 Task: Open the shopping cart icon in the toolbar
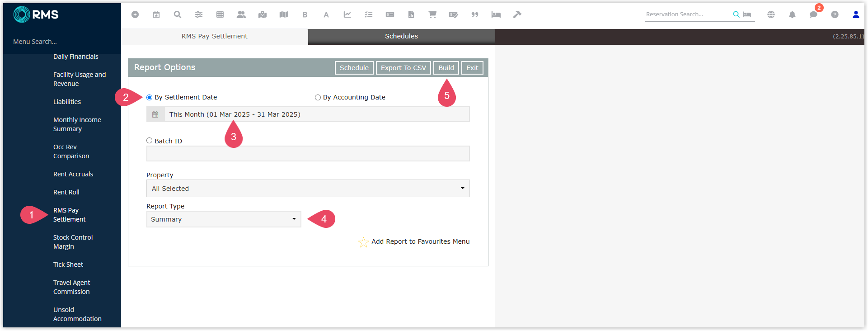[x=432, y=14]
